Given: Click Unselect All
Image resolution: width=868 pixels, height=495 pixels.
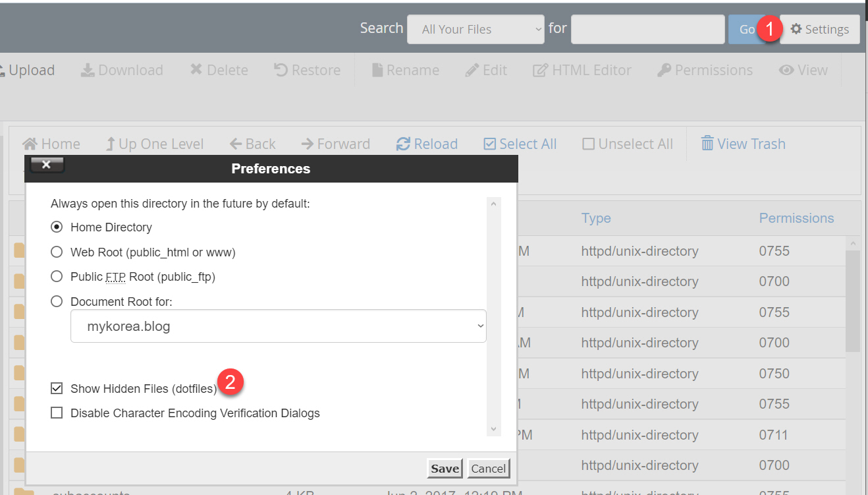Looking at the screenshot, I should click(x=628, y=144).
